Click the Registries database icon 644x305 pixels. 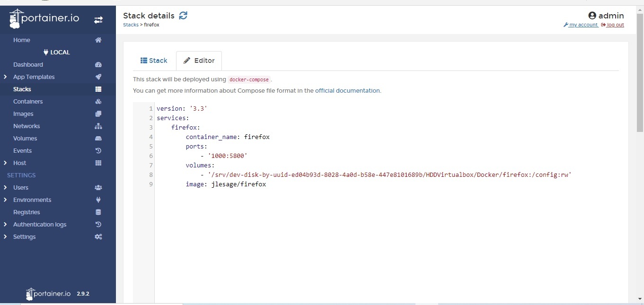tap(98, 212)
